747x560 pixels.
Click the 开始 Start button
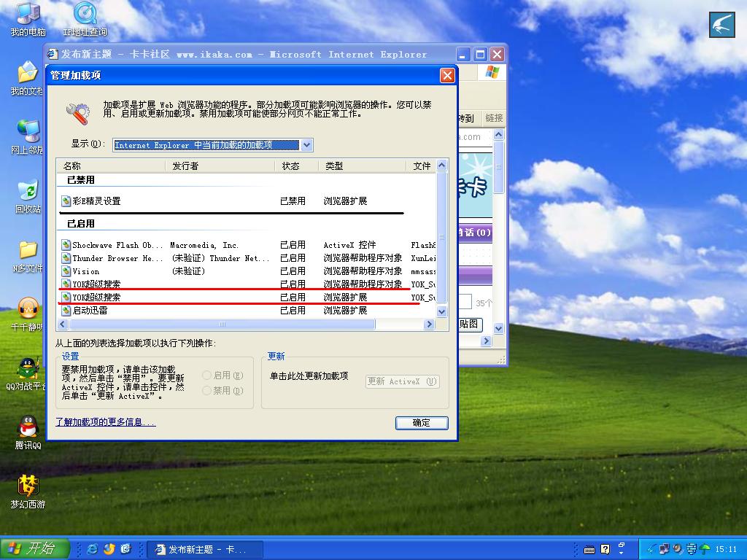[35, 548]
